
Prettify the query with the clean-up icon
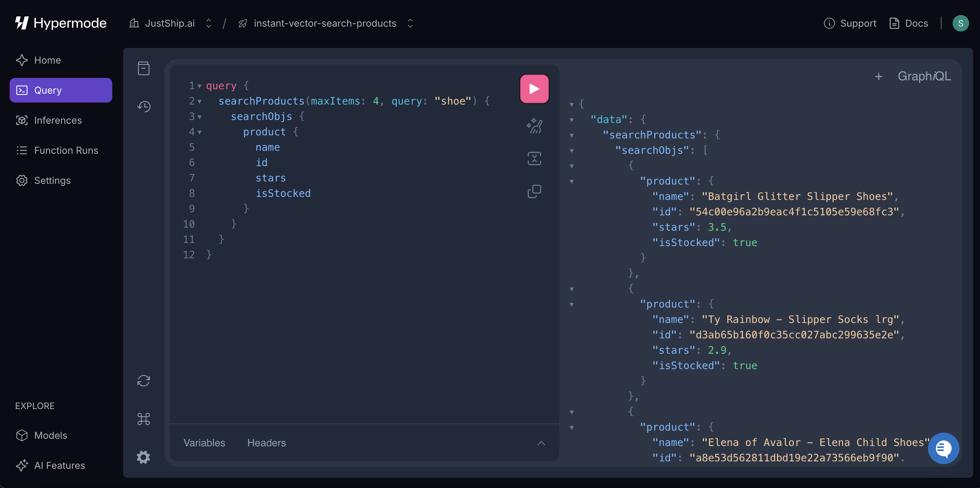click(534, 125)
